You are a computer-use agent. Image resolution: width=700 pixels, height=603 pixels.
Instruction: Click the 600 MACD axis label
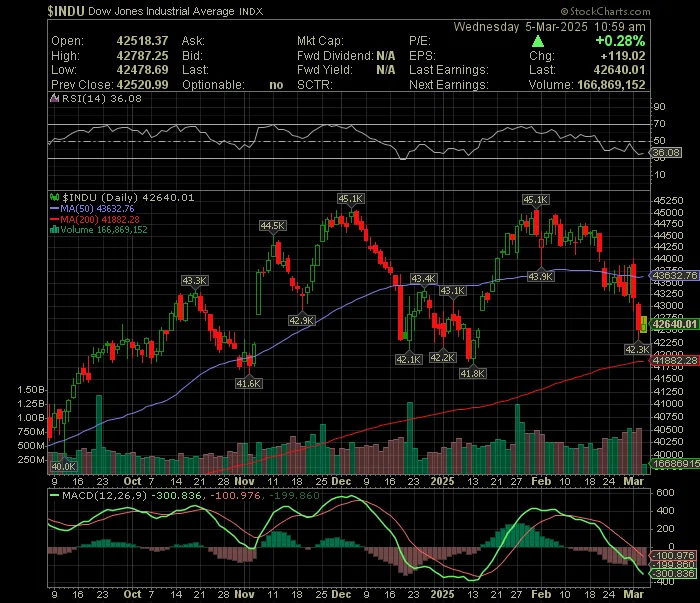click(665, 493)
